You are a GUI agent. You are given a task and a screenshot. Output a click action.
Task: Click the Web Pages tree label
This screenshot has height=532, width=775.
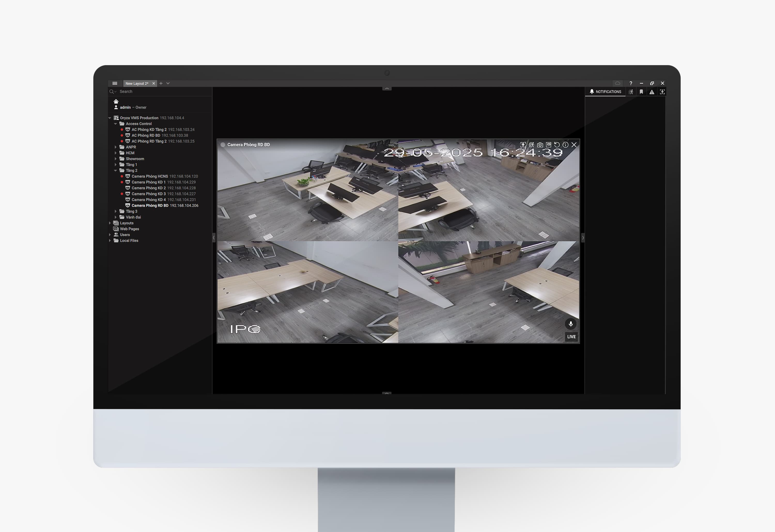(129, 229)
